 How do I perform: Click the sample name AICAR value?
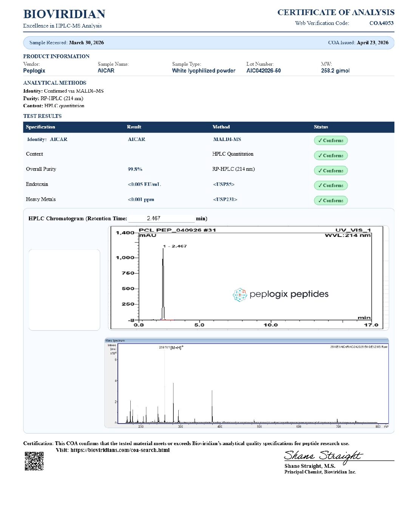point(106,71)
